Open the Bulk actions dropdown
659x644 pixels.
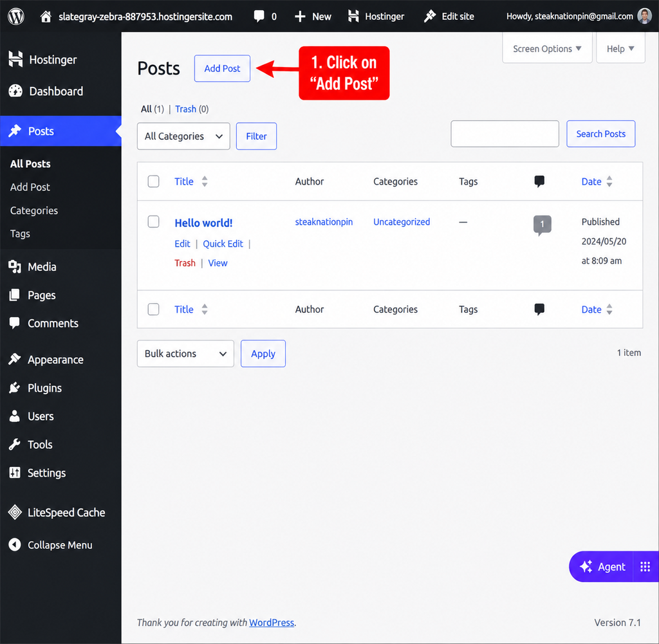coord(185,354)
